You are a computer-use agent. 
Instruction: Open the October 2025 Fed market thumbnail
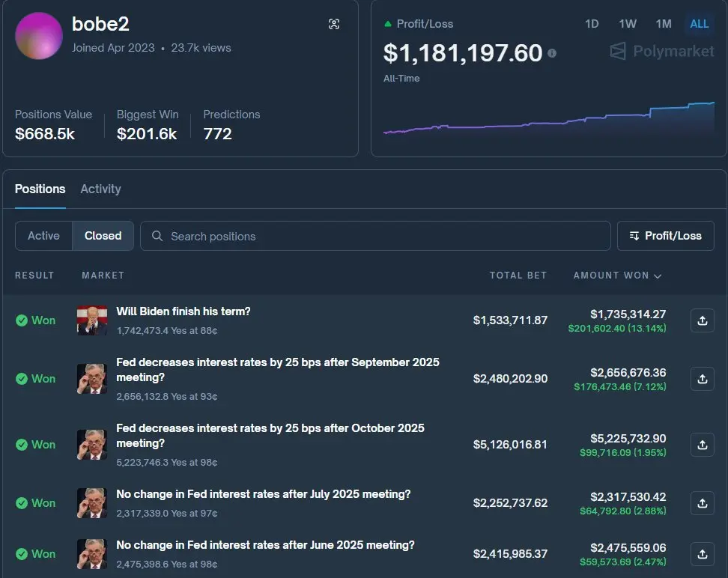(x=92, y=445)
